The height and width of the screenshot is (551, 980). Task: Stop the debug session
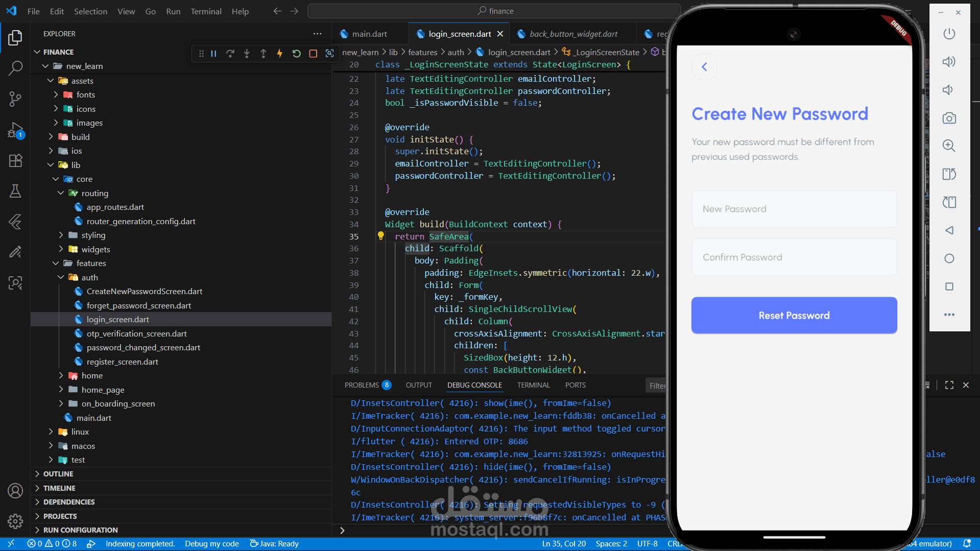[313, 53]
